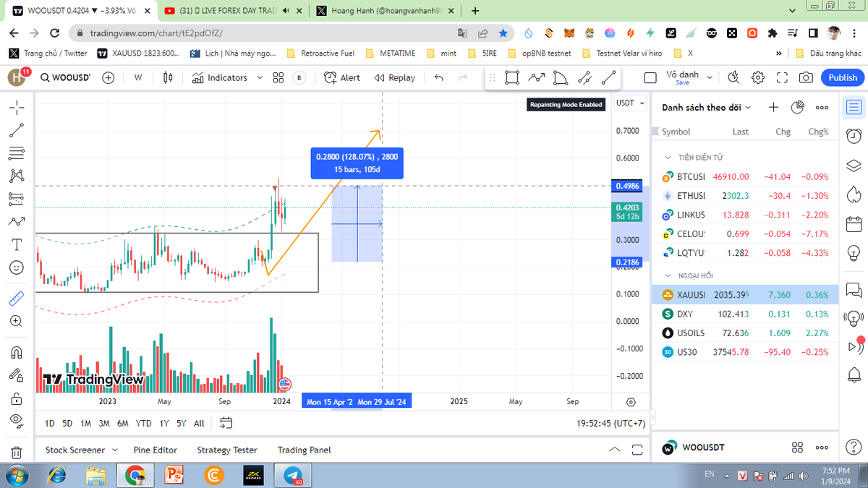
Task: Open chart settings gear icon
Action: pos(758,77)
